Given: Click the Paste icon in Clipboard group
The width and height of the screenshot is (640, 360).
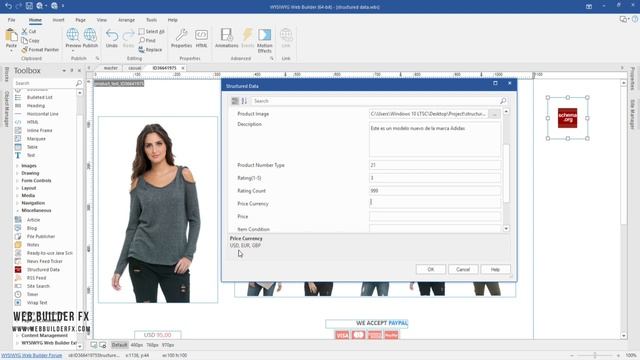Looking at the screenshot, I should (11, 36).
